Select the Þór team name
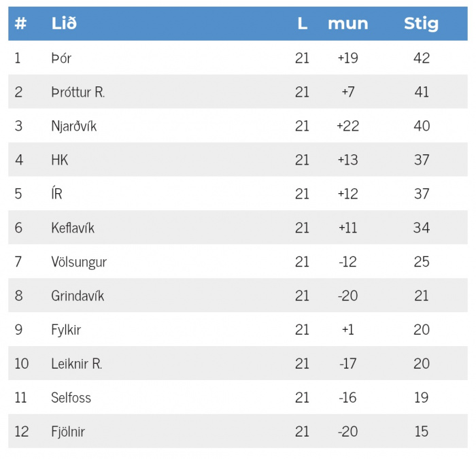 tap(61, 58)
